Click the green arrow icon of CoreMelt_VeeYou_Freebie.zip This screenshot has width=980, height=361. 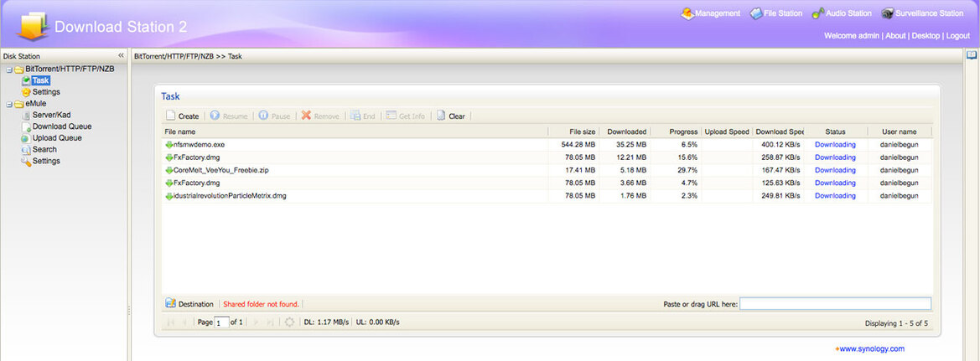coord(169,170)
